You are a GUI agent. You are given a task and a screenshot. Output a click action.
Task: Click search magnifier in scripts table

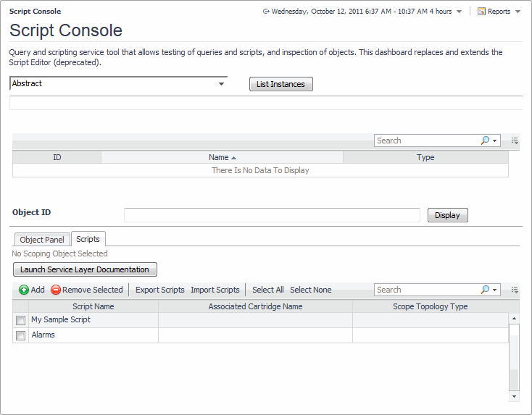coord(486,290)
